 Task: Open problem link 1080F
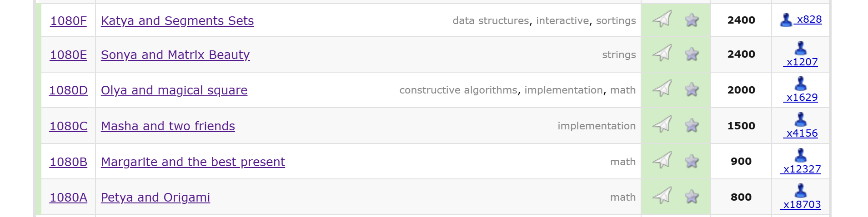68,21
